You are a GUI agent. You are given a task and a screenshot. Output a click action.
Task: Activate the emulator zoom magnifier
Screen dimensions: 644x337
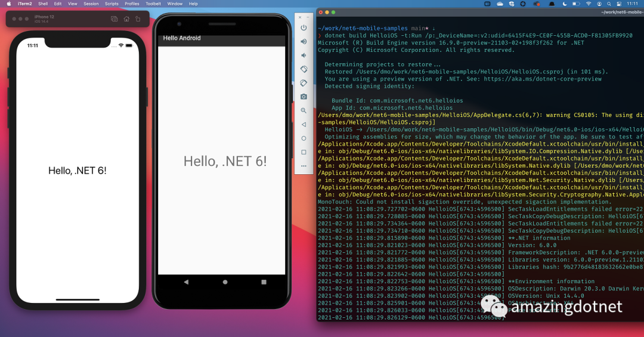(304, 110)
